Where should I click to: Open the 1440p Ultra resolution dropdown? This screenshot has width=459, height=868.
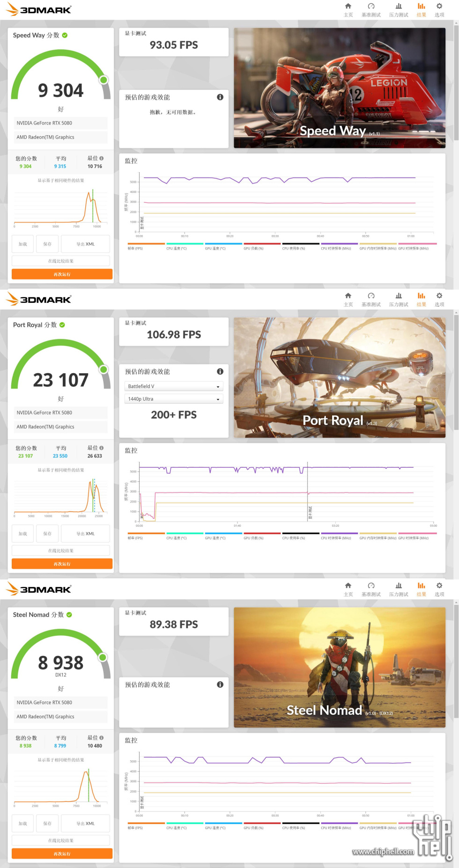(x=174, y=399)
